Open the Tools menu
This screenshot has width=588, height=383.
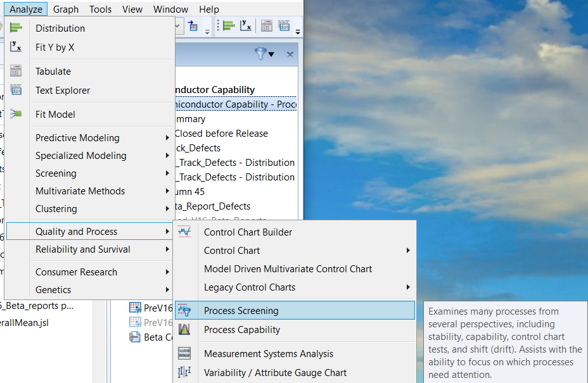pyautogui.click(x=100, y=9)
